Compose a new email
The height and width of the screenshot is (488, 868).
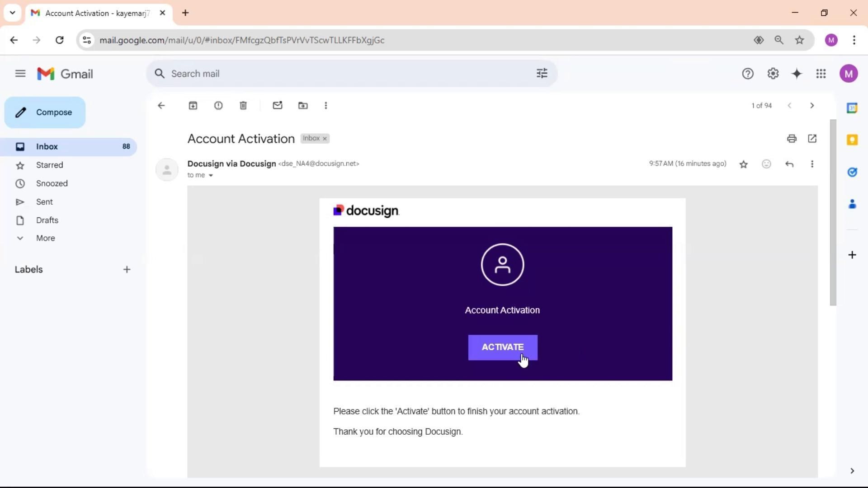click(45, 113)
